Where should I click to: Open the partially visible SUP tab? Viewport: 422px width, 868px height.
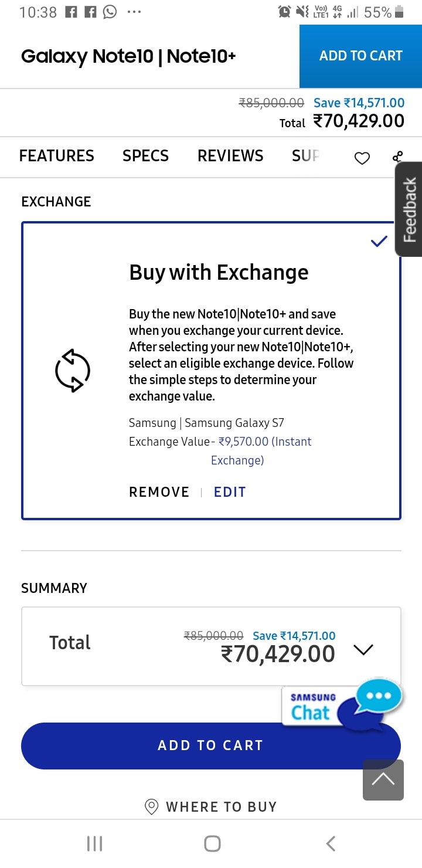click(305, 155)
